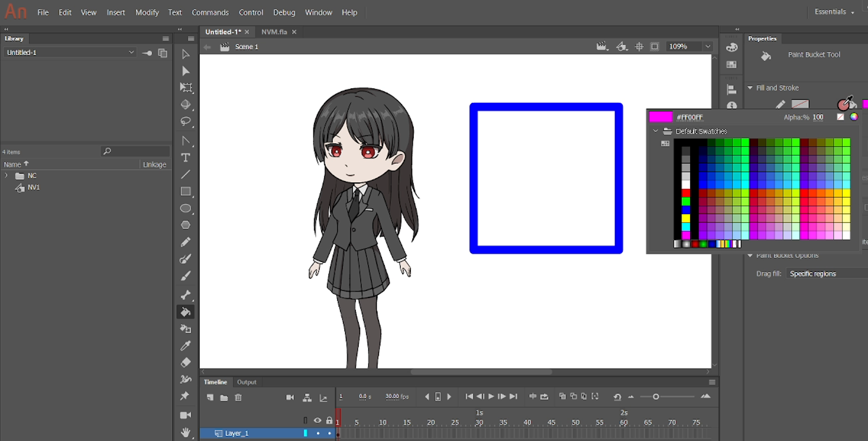Select the Lasso tool
The width and height of the screenshot is (868, 441).
tap(186, 122)
